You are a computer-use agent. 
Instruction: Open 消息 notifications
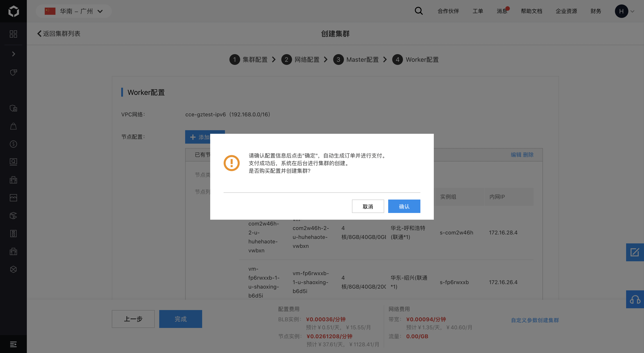click(502, 11)
